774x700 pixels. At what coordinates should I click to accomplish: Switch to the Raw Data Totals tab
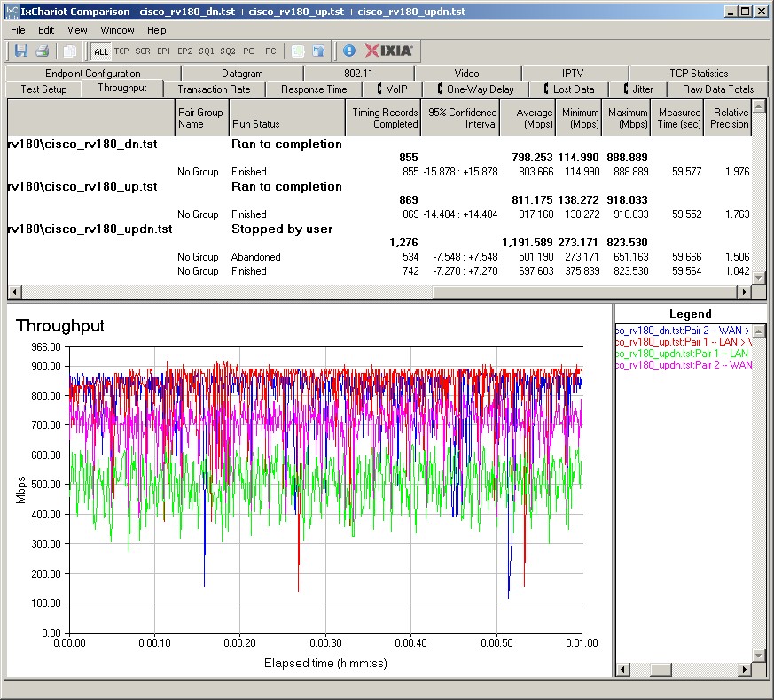pos(718,89)
